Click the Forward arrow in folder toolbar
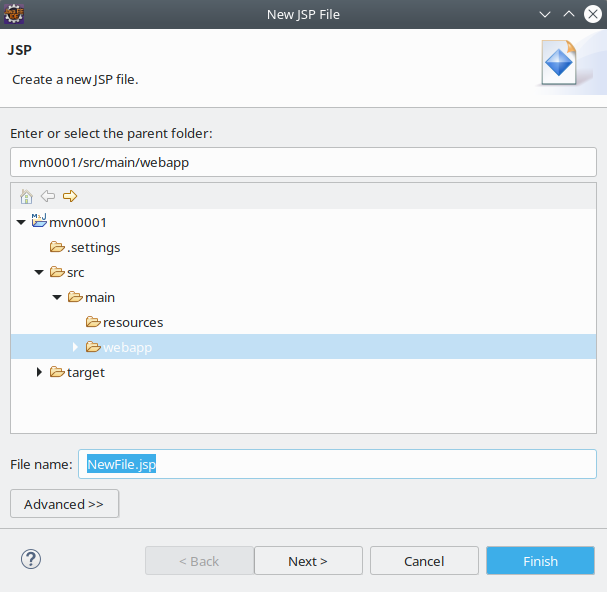This screenshot has width=607, height=592. click(70, 196)
